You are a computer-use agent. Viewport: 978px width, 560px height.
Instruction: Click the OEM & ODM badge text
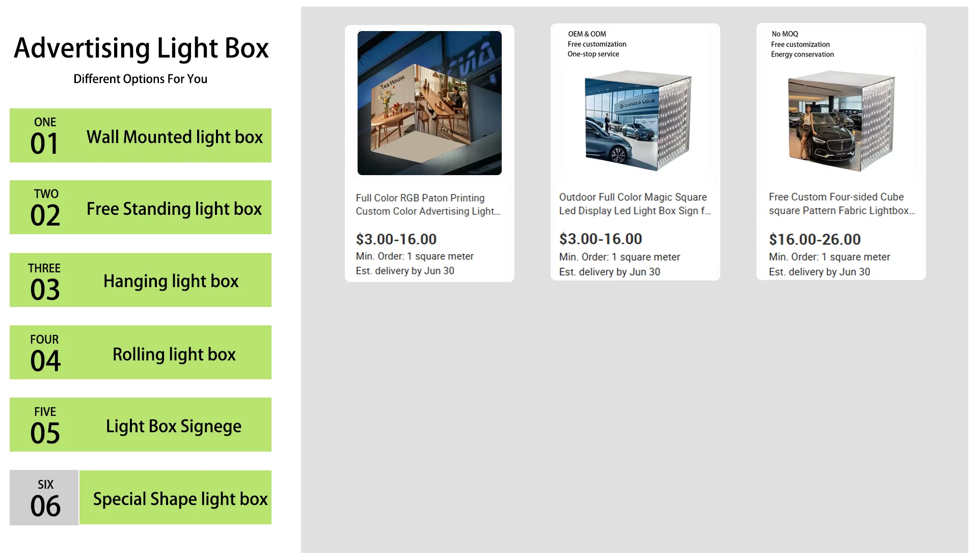(587, 34)
